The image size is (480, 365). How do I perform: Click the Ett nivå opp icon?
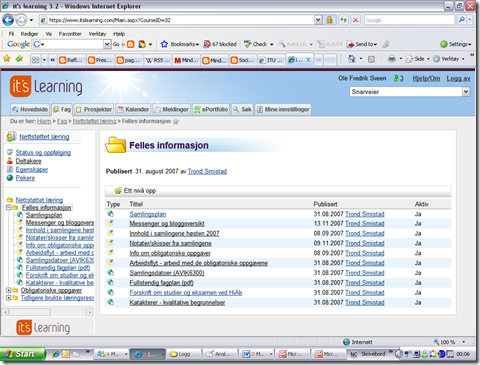tap(118, 191)
